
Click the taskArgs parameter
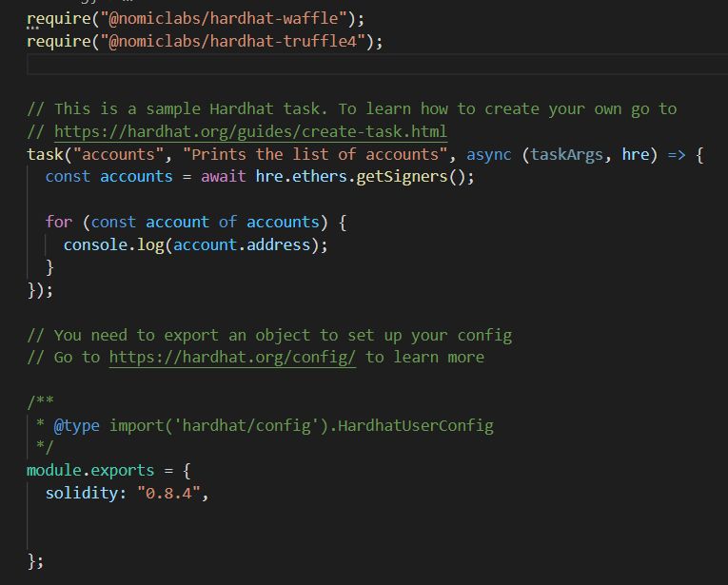click(566, 154)
